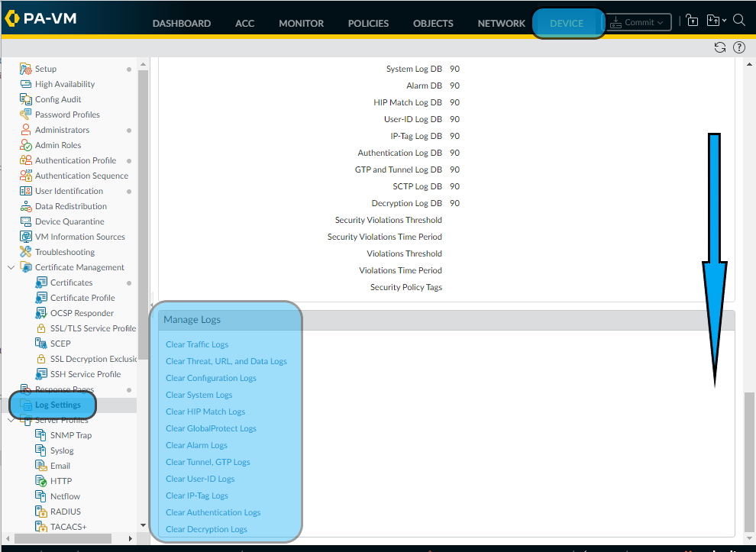Collapse the Certificate Management tree node

[x=11, y=267]
